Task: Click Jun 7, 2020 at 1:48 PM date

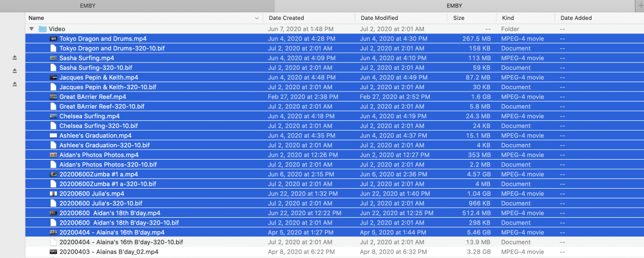Action: point(301,29)
